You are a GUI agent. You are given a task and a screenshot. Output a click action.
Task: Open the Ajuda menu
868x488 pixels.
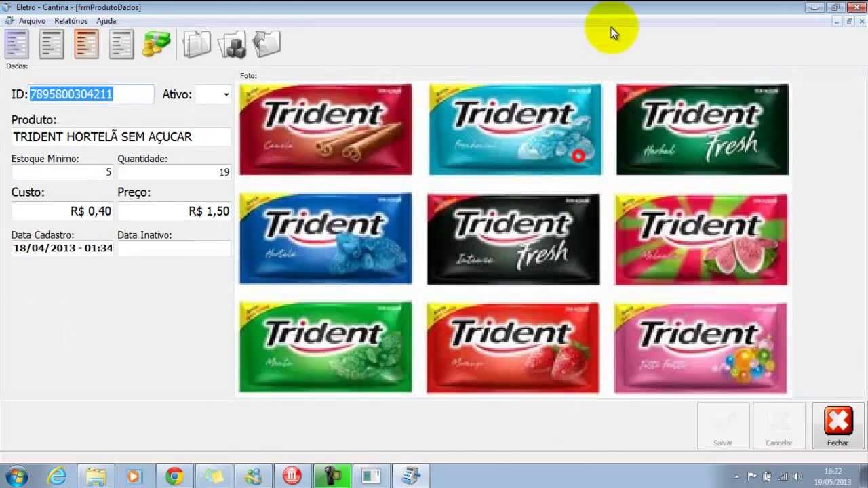[106, 21]
